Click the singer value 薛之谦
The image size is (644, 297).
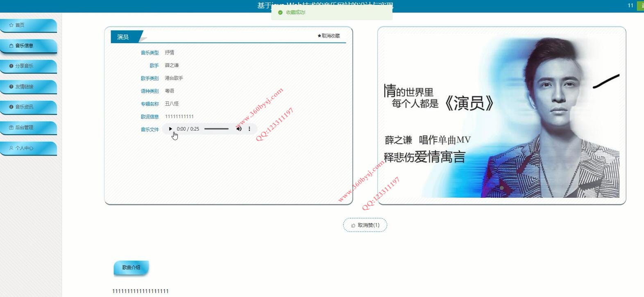tap(172, 66)
